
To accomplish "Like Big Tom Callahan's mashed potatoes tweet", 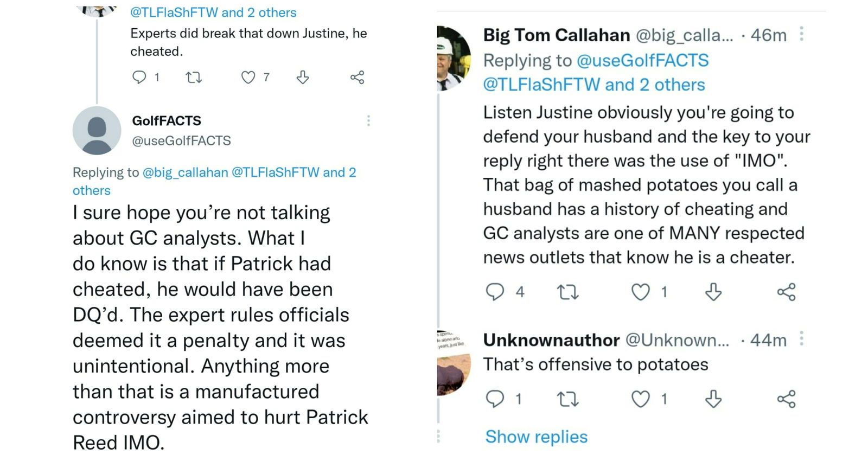I will tap(640, 292).
